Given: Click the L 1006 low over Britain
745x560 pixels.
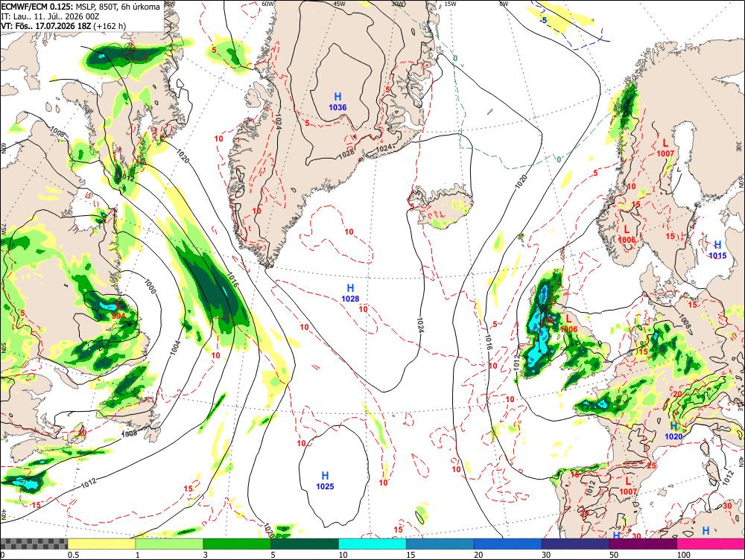Looking at the screenshot, I should click(568, 323).
